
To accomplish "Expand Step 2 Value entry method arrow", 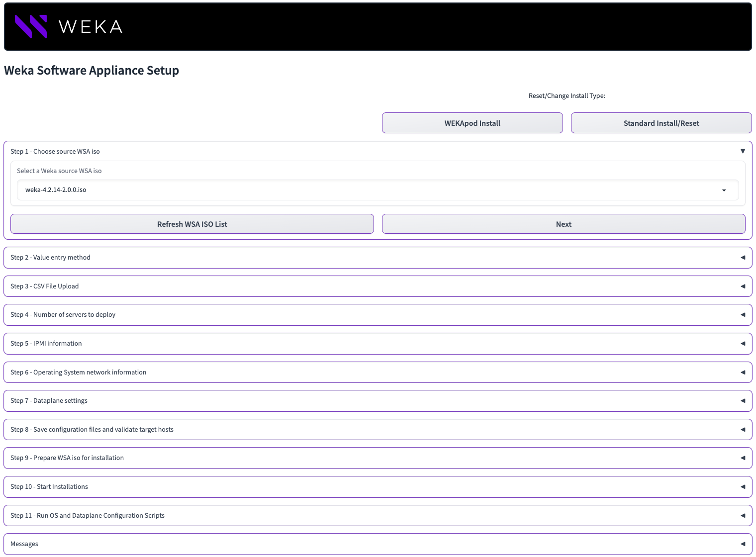I will [743, 258].
